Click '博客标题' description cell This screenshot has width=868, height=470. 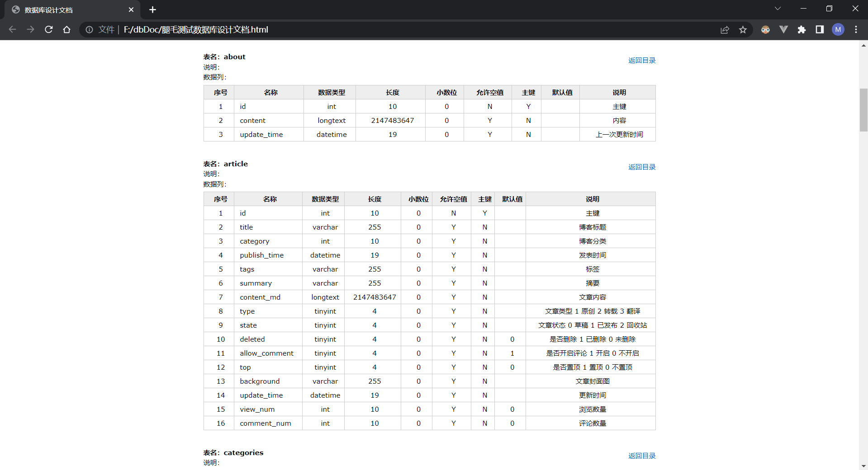click(591, 227)
